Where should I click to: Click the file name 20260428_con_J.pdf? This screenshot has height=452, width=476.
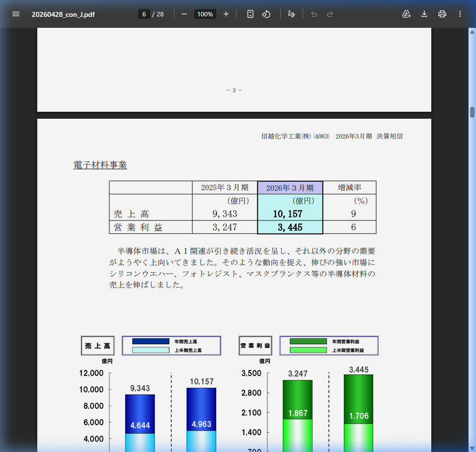point(63,14)
